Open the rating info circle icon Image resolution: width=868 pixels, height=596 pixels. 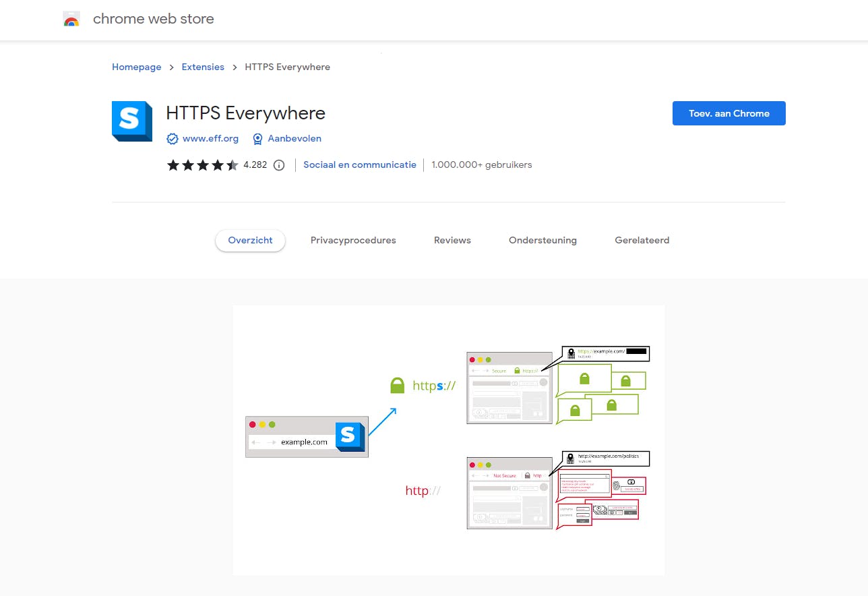point(279,165)
